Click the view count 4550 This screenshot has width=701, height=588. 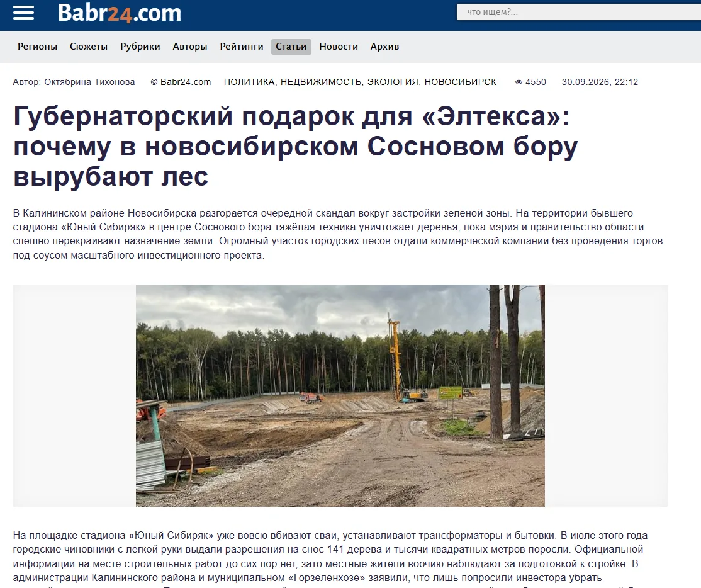pyautogui.click(x=536, y=82)
